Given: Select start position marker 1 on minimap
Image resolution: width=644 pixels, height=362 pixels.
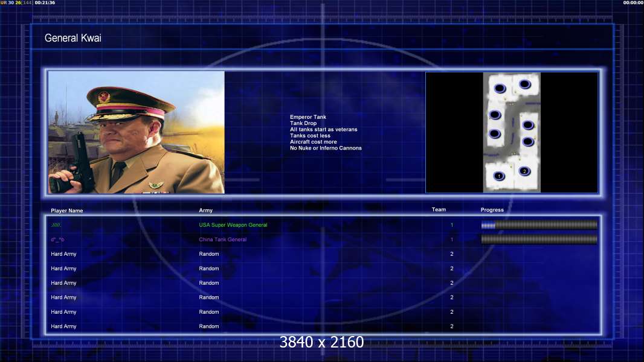Looking at the screenshot, I should pos(499,176).
